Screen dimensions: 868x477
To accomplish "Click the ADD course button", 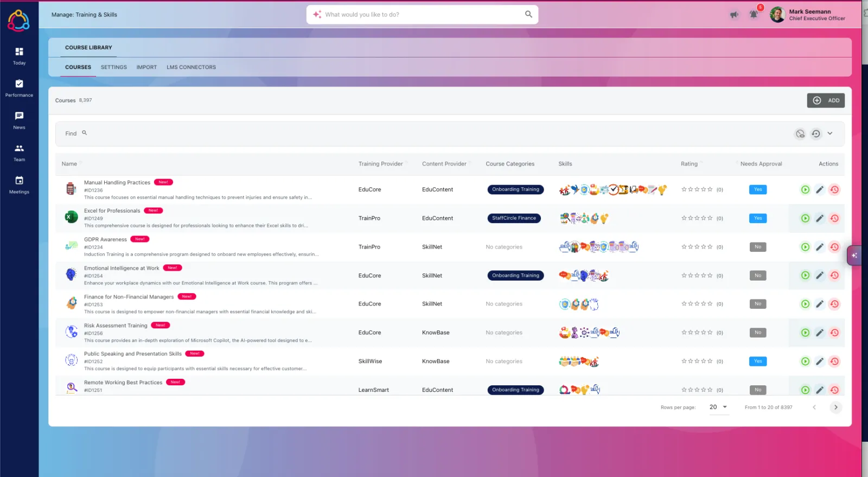I will (x=826, y=100).
